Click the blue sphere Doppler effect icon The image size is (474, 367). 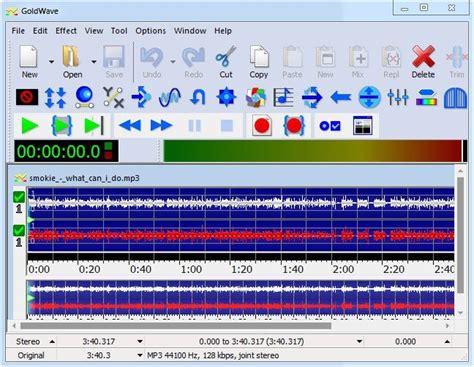pos(84,97)
